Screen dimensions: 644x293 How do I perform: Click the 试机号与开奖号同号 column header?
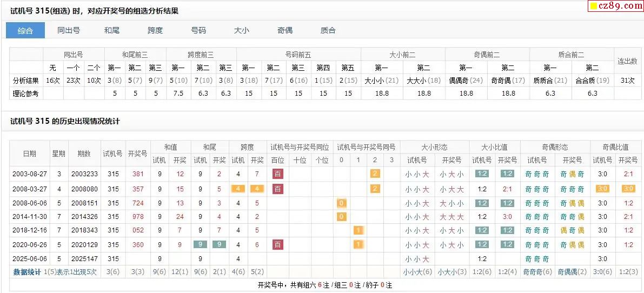tap(367, 147)
